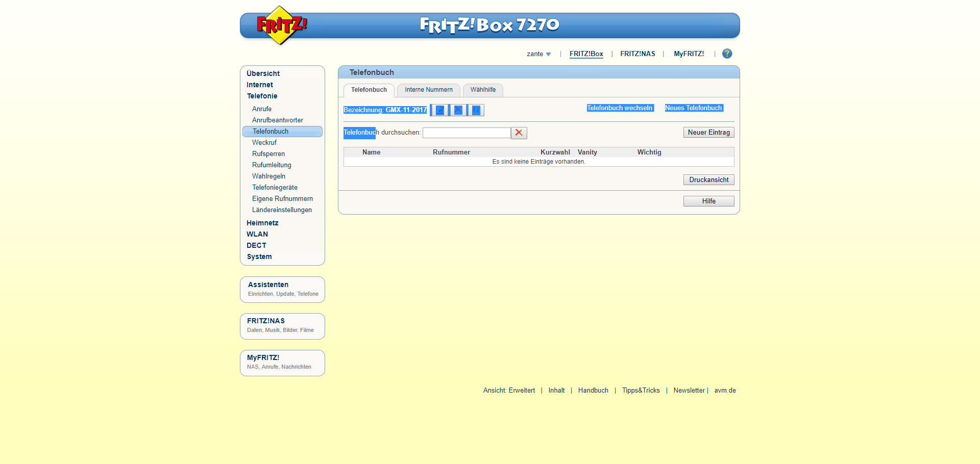Open Wahlregeln in the sidebar
This screenshot has width=980, height=464.
pyautogui.click(x=268, y=176)
